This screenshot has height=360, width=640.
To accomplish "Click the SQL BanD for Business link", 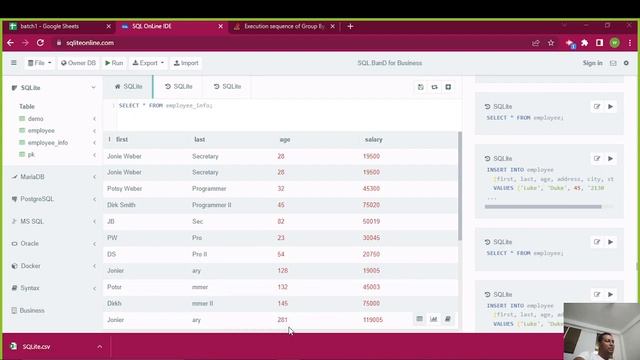I will (389, 63).
